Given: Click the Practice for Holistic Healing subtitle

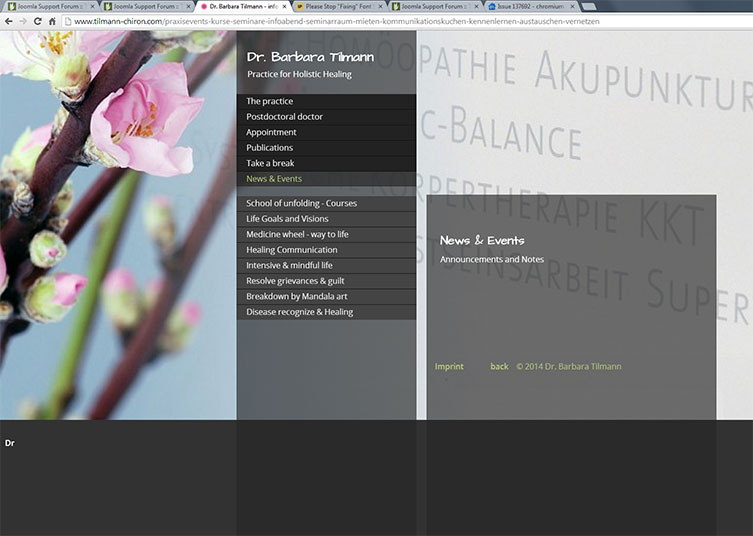Looking at the screenshot, I should click(299, 74).
